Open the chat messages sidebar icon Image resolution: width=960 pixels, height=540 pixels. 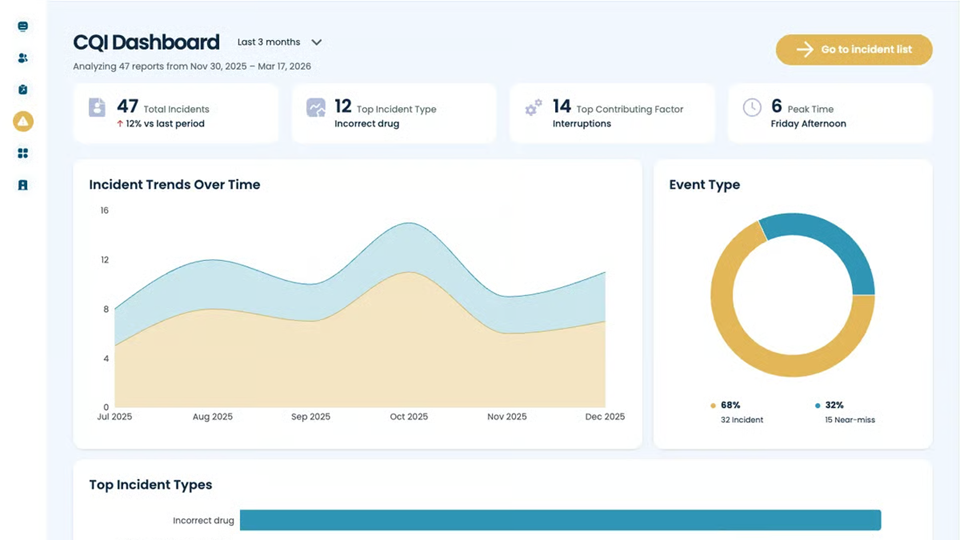coord(23,27)
